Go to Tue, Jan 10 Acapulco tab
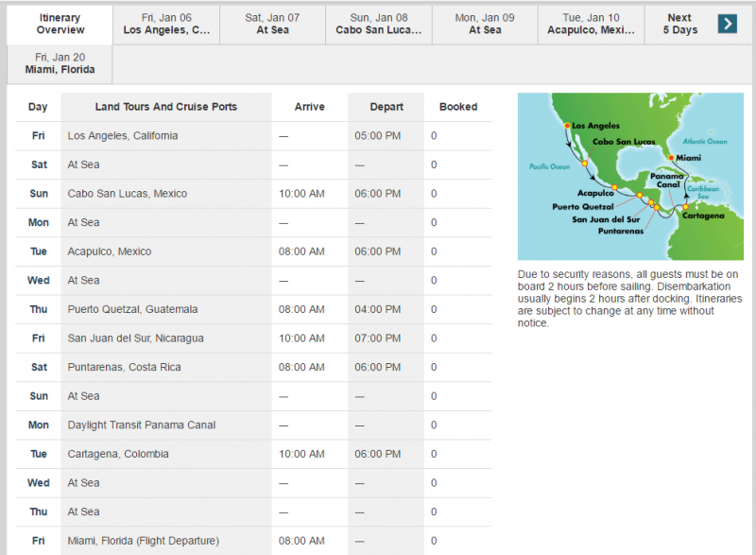Screen dimensions: 756x555 tap(591, 25)
